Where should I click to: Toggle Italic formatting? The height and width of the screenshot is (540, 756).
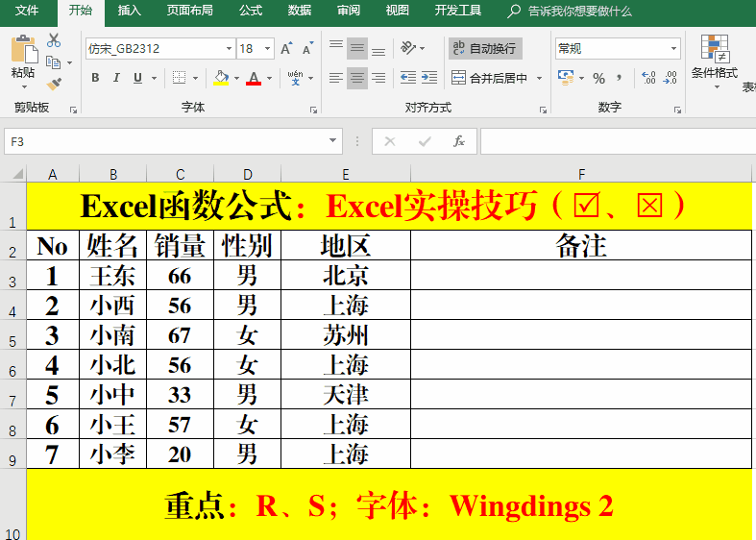[116, 78]
